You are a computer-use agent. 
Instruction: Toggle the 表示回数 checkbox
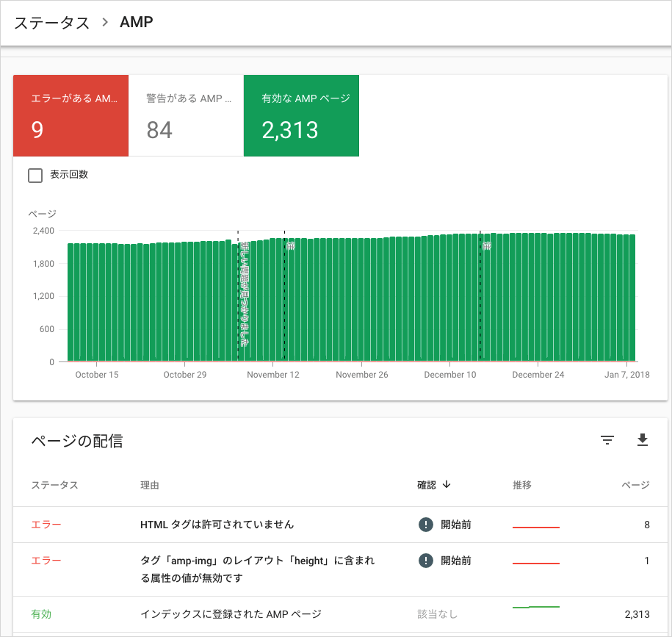(x=35, y=176)
